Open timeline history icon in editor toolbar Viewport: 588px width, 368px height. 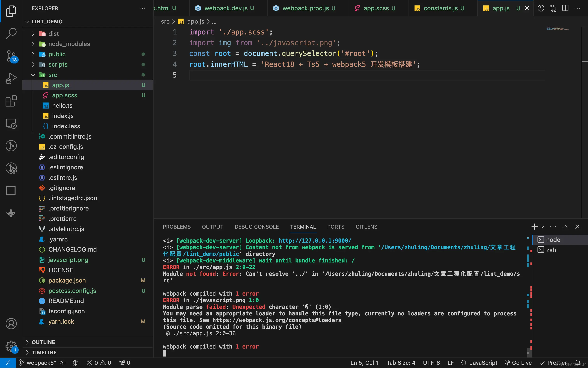click(541, 8)
